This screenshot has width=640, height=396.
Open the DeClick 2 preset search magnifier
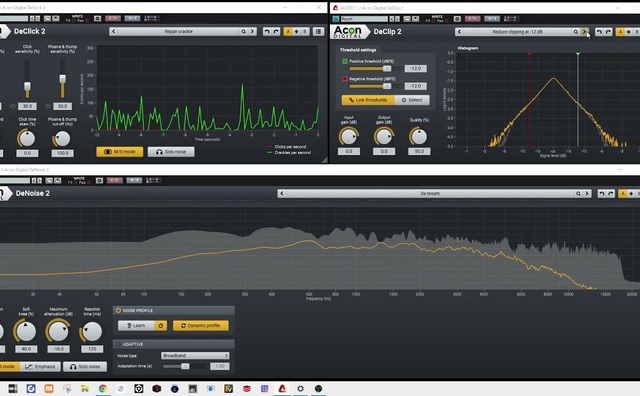click(x=244, y=31)
